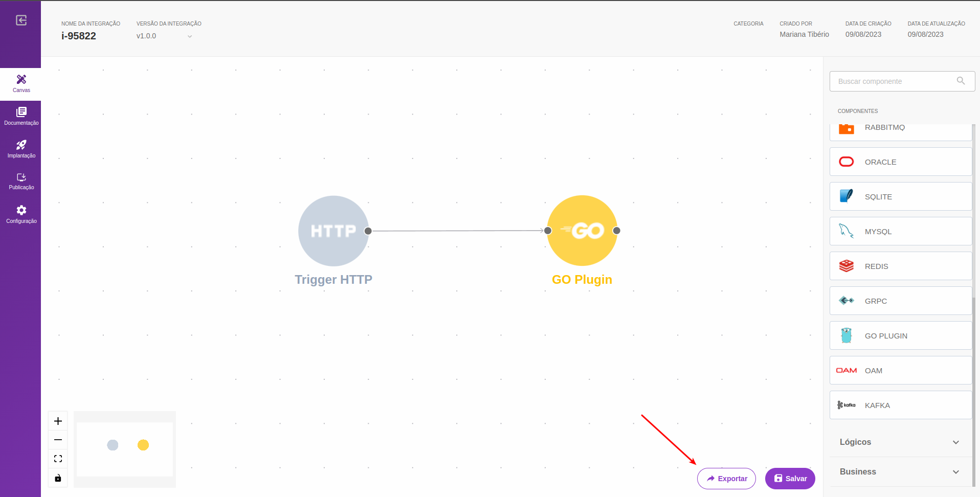The width and height of the screenshot is (980, 497).
Task: Select the GO Plugin node on canvas
Action: pyautogui.click(x=582, y=231)
